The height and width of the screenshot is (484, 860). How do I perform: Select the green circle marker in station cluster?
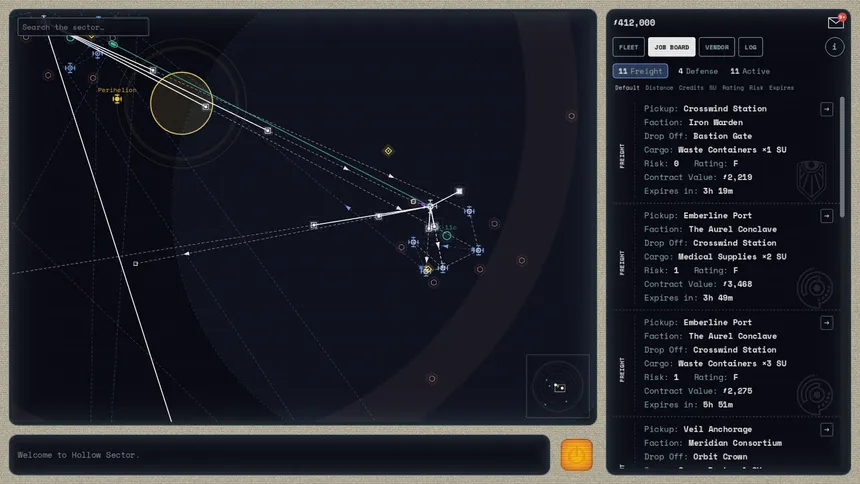[x=447, y=236]
